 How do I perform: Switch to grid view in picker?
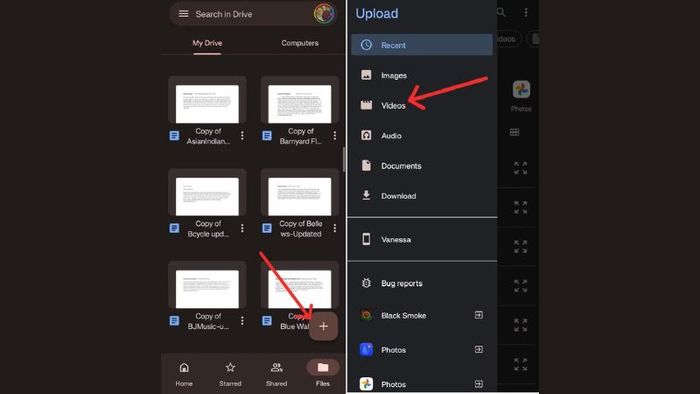(514, 132)
